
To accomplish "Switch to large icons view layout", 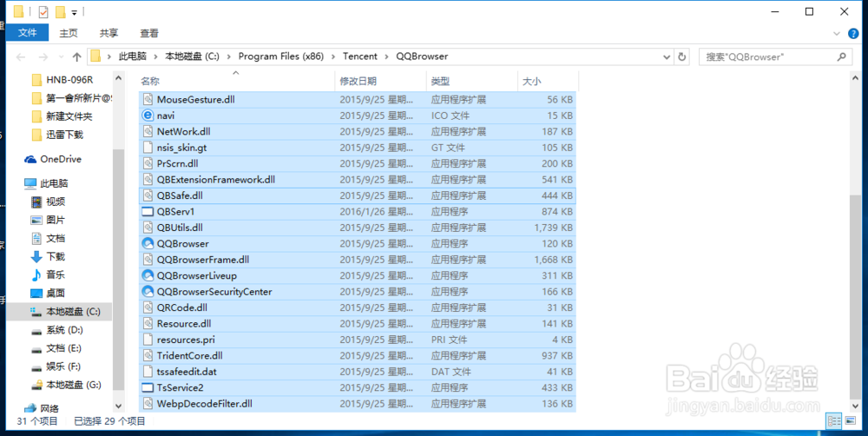I will 851,421.
